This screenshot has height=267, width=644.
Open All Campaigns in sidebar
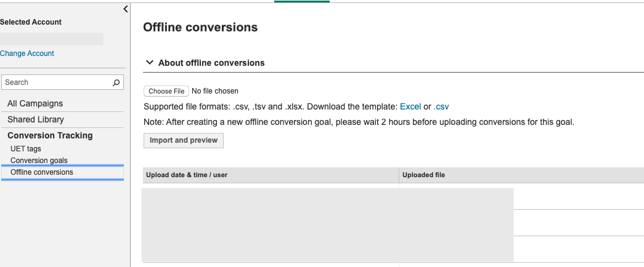click(35, 103)
